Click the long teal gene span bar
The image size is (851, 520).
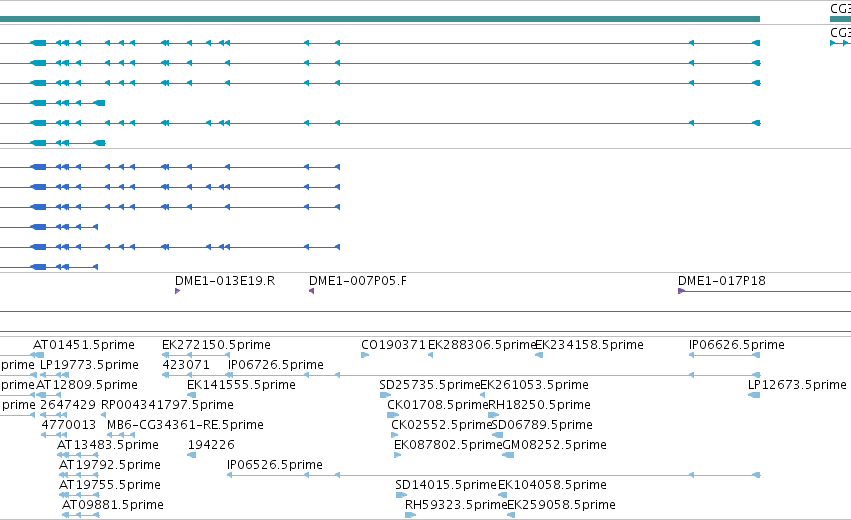click(380, 19)
